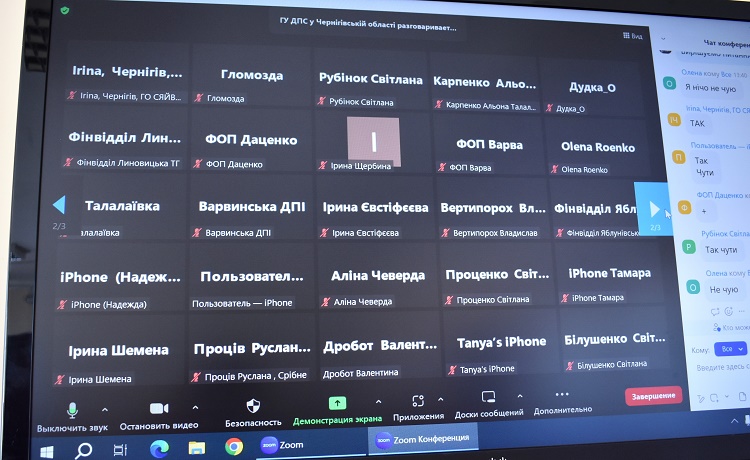Click the ТАК chat message from Irina
The image size is (750, 460).
point(697,123)
